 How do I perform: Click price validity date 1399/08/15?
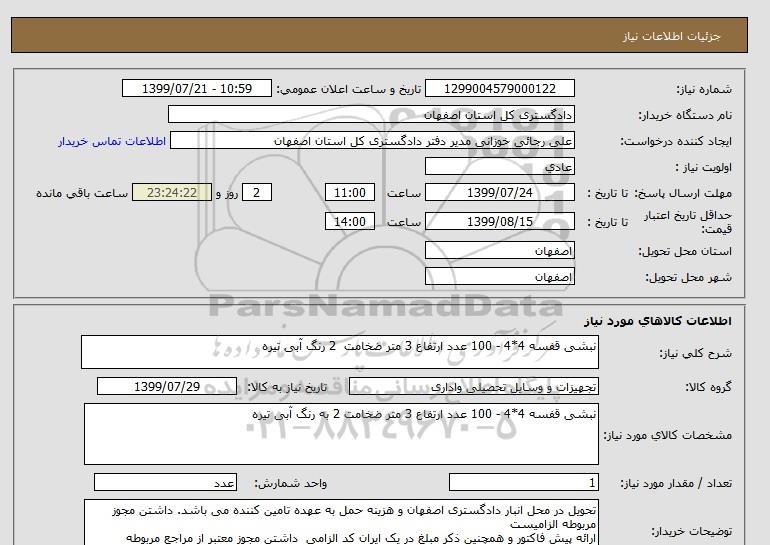499,222
